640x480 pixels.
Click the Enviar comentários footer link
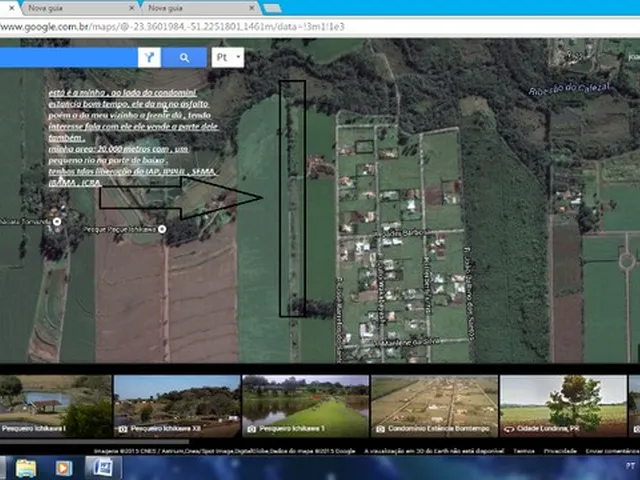coord(613,451)
